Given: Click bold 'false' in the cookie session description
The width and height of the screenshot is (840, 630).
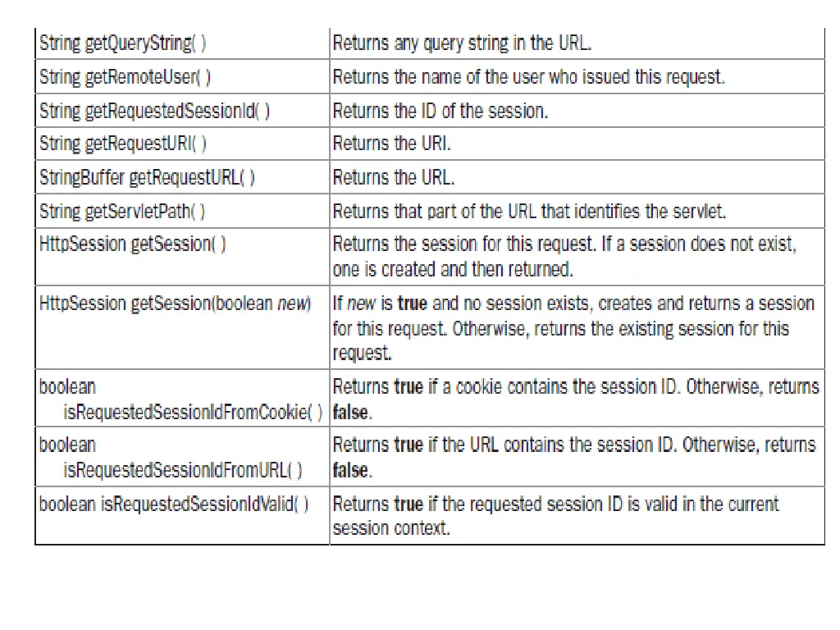Looking at the screenshot, I should coord(350,412).
